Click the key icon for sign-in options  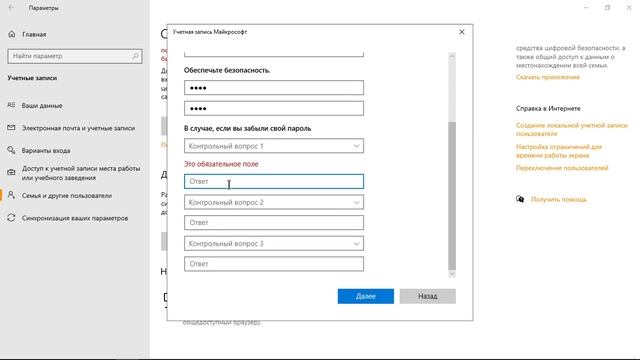11,151
